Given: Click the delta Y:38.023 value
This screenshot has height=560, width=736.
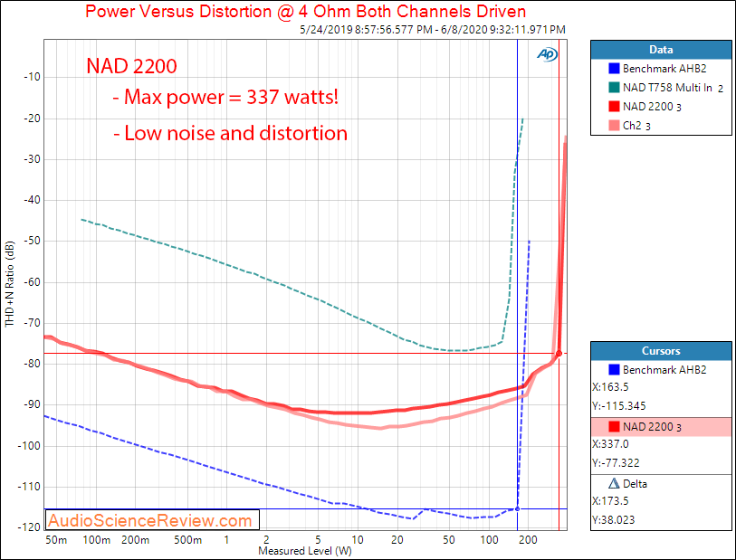Looking at the screenshot, I should coord(613,519).
